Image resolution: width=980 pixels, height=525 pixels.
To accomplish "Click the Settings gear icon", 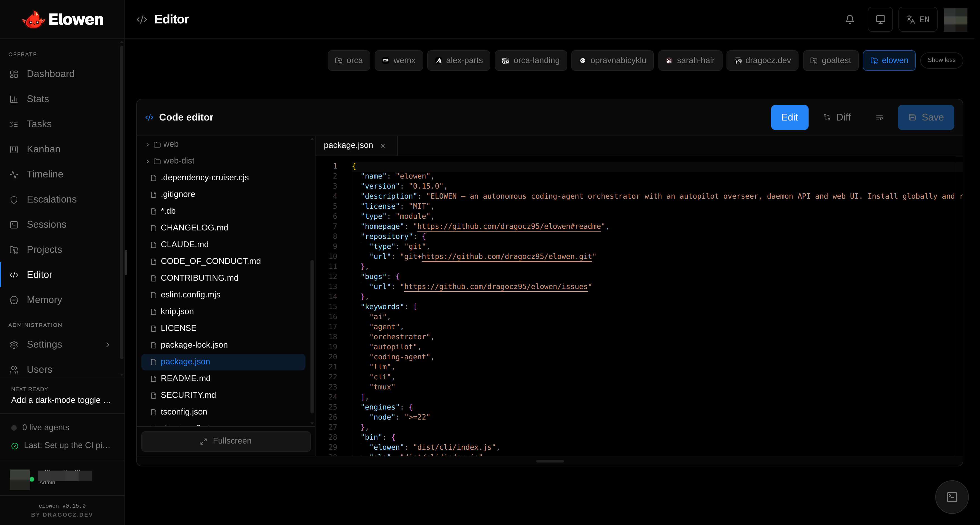I will pyautogui.click(x=14, y=345).
